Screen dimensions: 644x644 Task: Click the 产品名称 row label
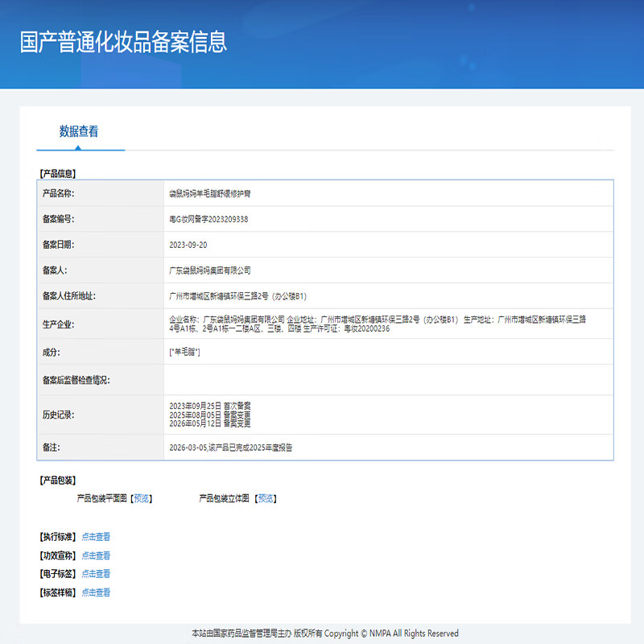click(x=58, y=193)
